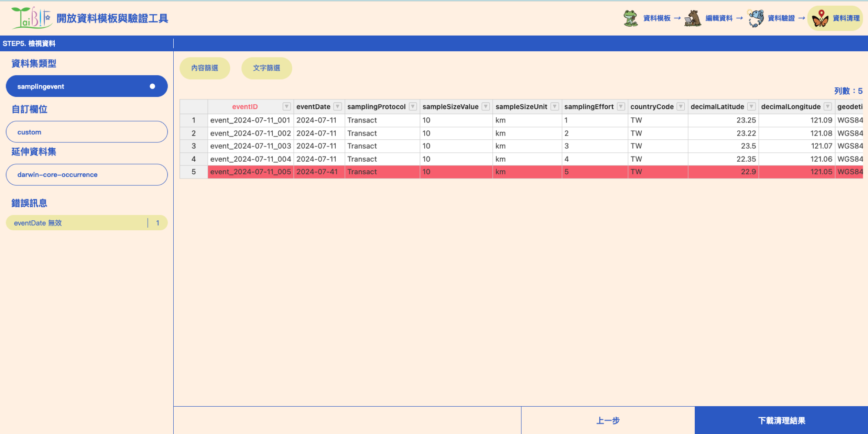Open the sampleSizeUnit column filter dropdown
The width and height of the screenshot is (868, 434).
click(x=554, y=106)
